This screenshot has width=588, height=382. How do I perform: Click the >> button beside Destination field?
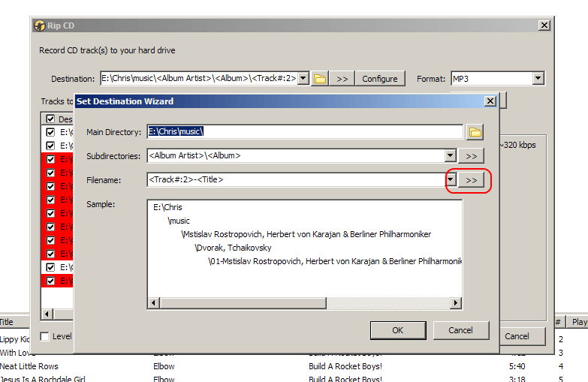pyautogui.click(x=342, y=78)
